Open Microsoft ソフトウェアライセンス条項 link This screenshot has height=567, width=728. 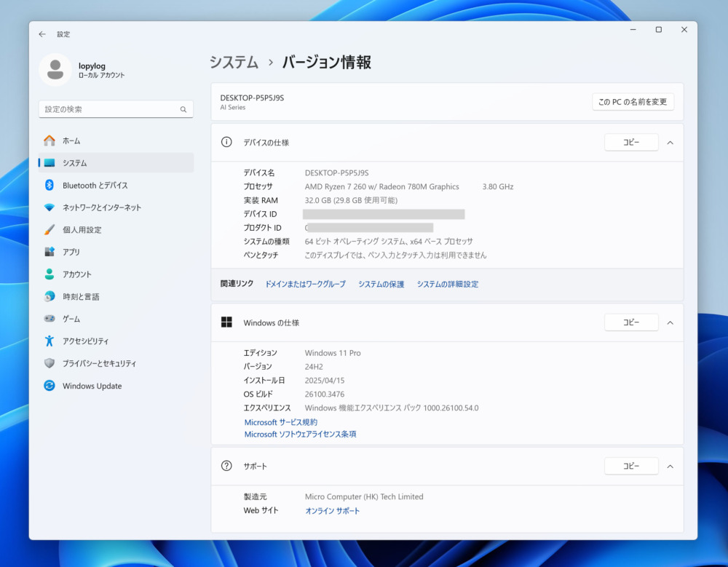[301, 435]
